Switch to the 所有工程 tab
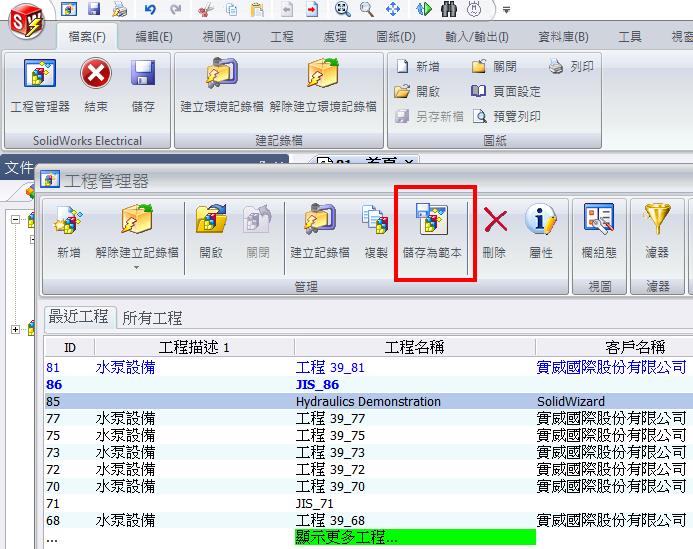Image resolution: width=693 pixels, height=549 pixels. pyautogui.click(x=152, y=318)
